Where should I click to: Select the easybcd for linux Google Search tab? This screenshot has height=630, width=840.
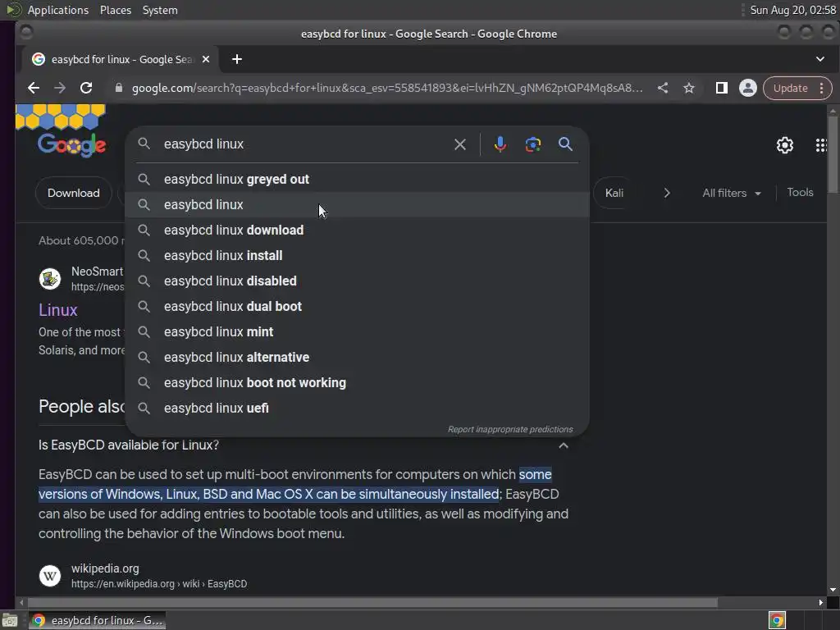point(121,59)
